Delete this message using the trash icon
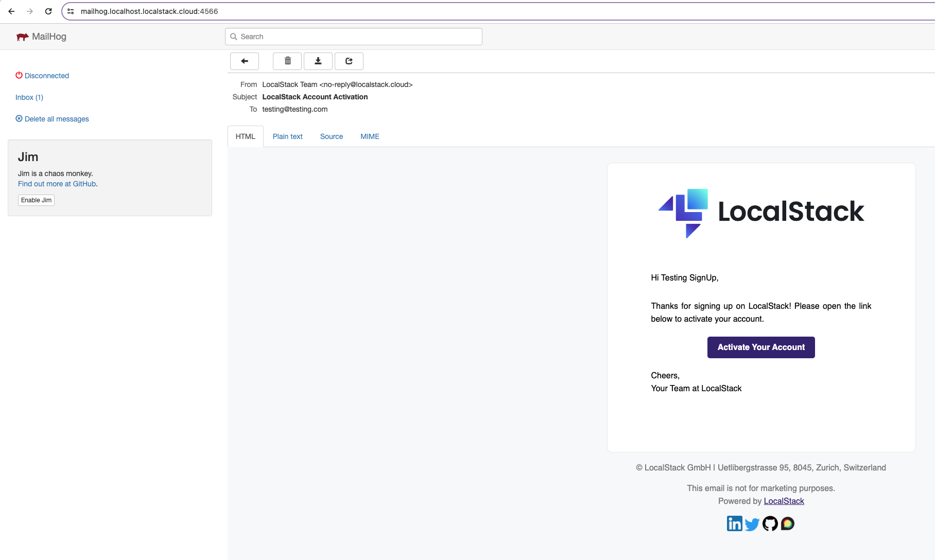This screenshot has width=935, height=560. click(x=287, y=61)
